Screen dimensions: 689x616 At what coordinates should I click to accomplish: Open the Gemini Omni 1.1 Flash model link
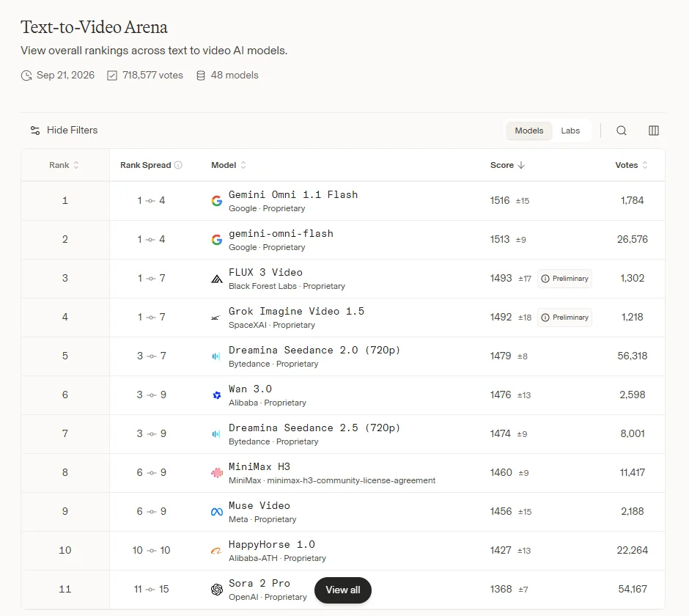(x=293, y=195)
